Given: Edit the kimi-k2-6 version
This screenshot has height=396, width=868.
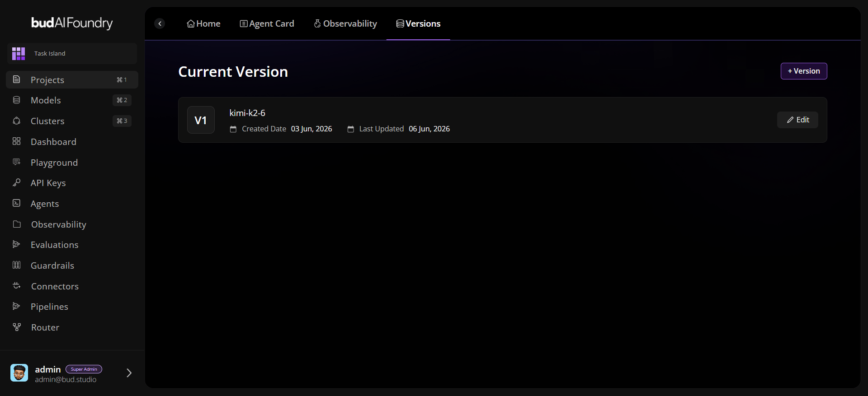Looking at the screenshot, I should 797,120.
